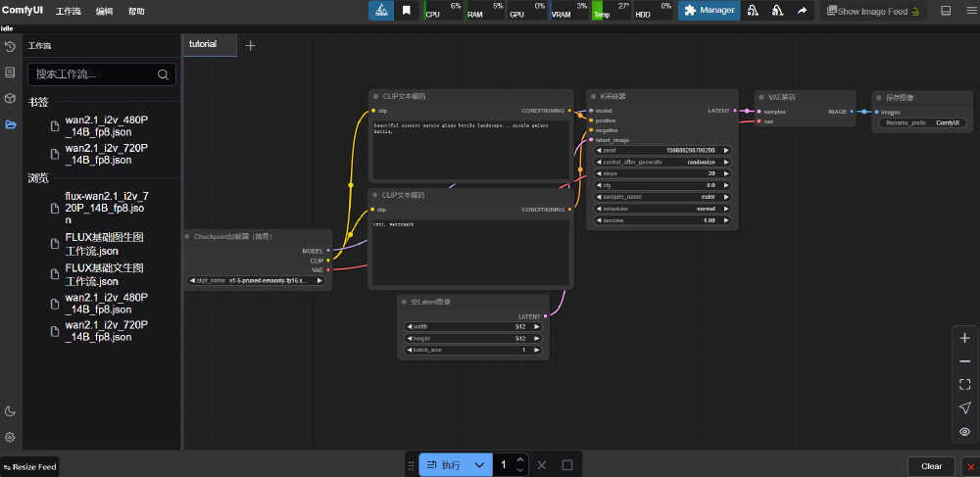This screenshot has height=477, width=980.
Task: Open the 编辑 menu
Action: [x=105, y=11]
